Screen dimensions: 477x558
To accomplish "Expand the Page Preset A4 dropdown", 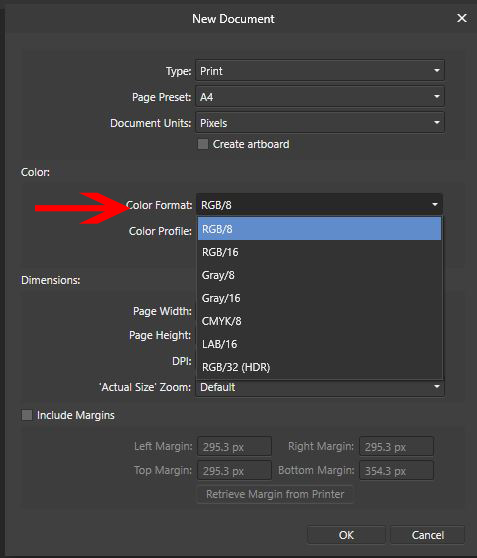I will [x=320, y=96].
